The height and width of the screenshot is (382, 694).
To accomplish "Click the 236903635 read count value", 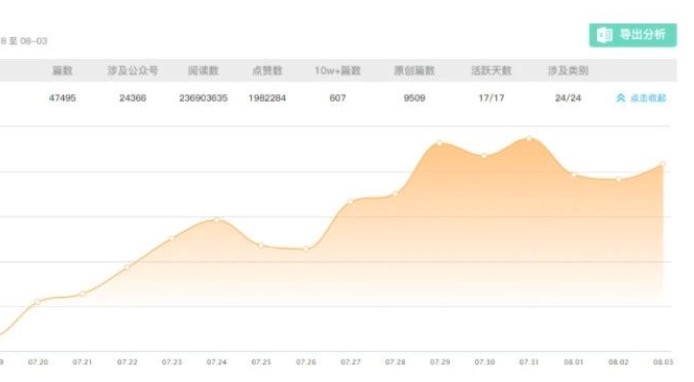I will (x=203, y=98).
